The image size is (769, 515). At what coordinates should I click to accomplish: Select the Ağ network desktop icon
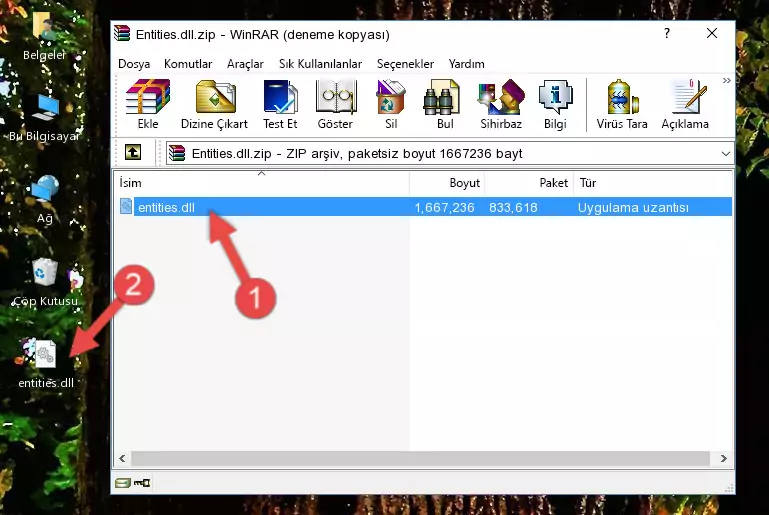45,199
